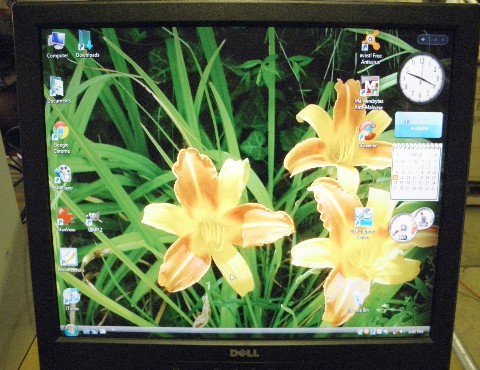Open the volume speaker tray icon

tap(402, 331)
